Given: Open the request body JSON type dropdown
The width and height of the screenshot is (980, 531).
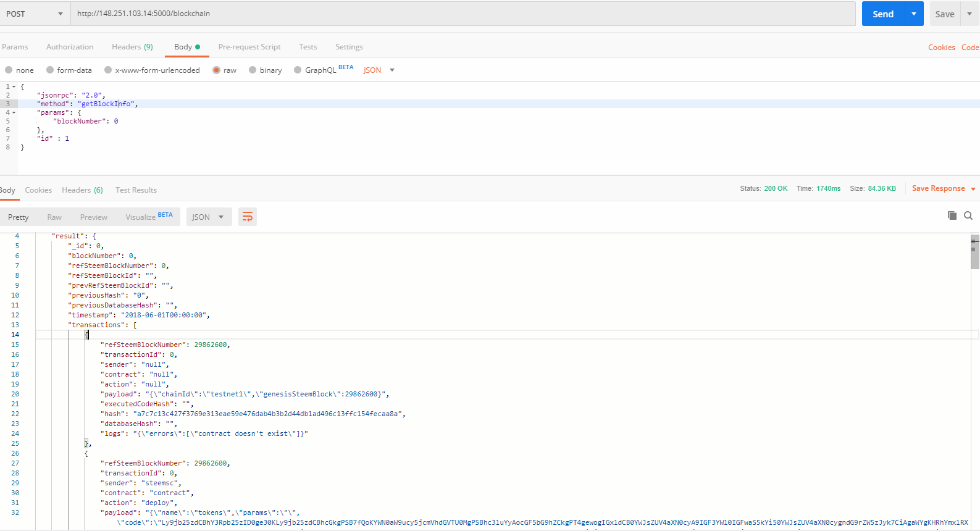Looking at the screenshot, I should [379, 70].
